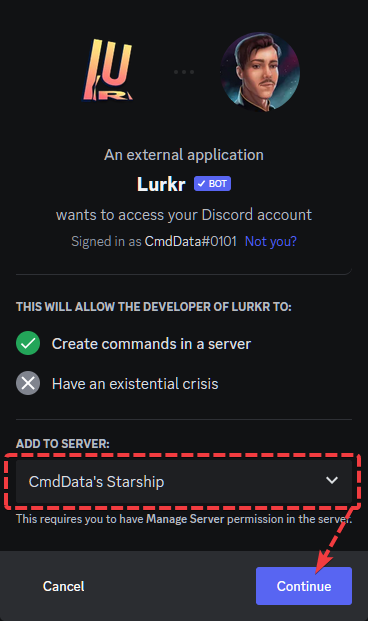Click the green checkmark beside Create commands
This screenshot has width=368, height=621.
point(28,343)
